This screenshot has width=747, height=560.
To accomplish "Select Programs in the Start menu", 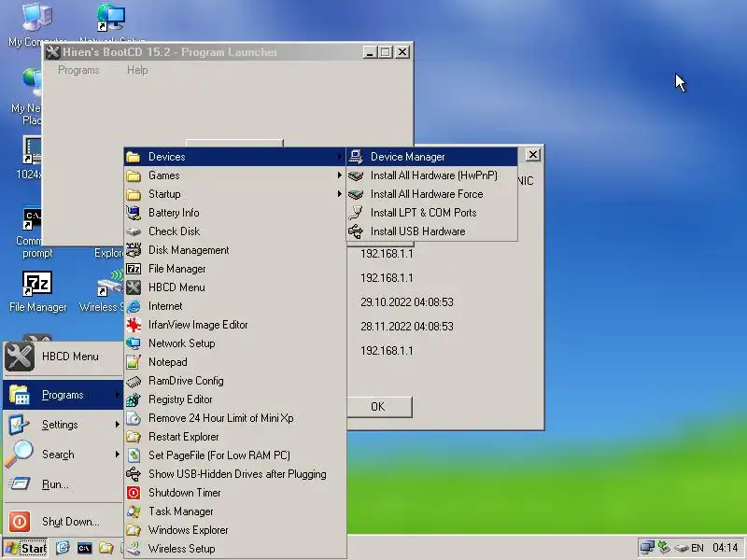I will click(x=63, y=395).
